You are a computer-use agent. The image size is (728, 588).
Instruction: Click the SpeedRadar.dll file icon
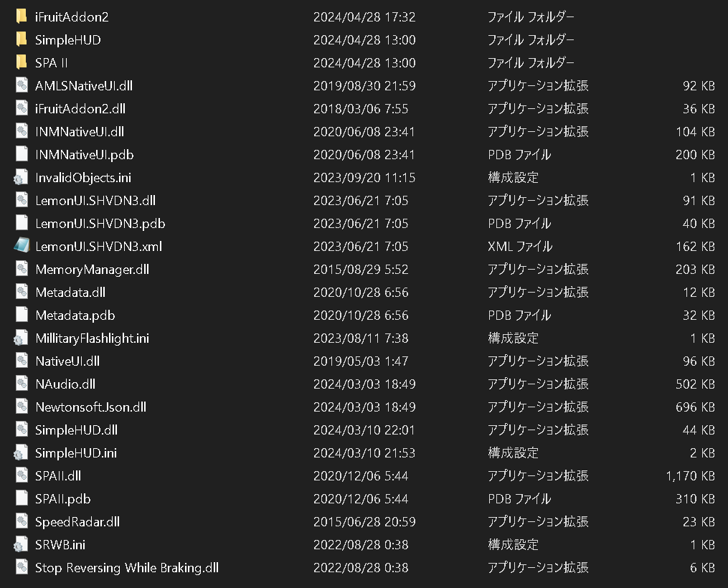click(22, 521)
